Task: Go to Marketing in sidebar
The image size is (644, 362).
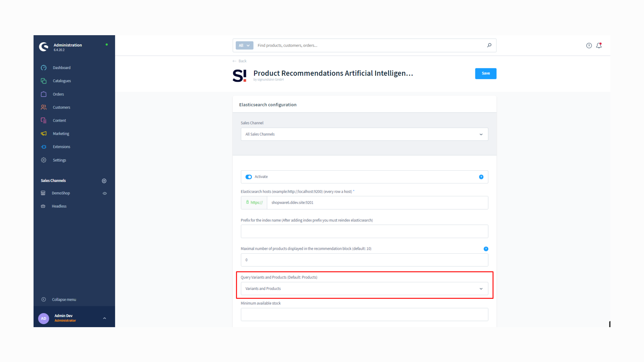Action: pos(61,134)
